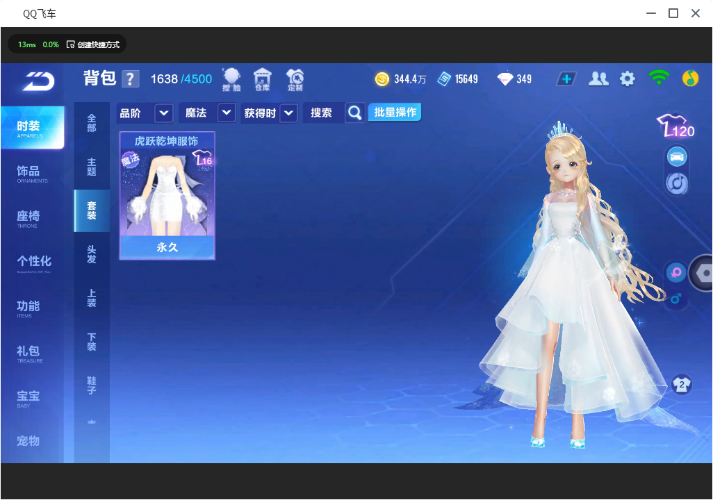Click the 魔法 badge on outfit card
Screen dimensions: 713x500
pos(130,160)
